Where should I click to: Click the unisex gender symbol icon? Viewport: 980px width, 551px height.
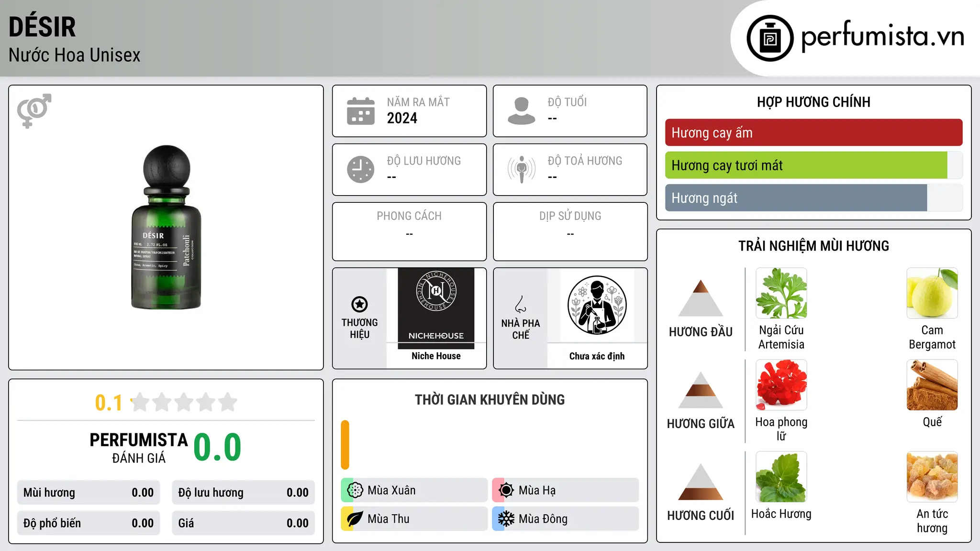click(x=34, y=110)
